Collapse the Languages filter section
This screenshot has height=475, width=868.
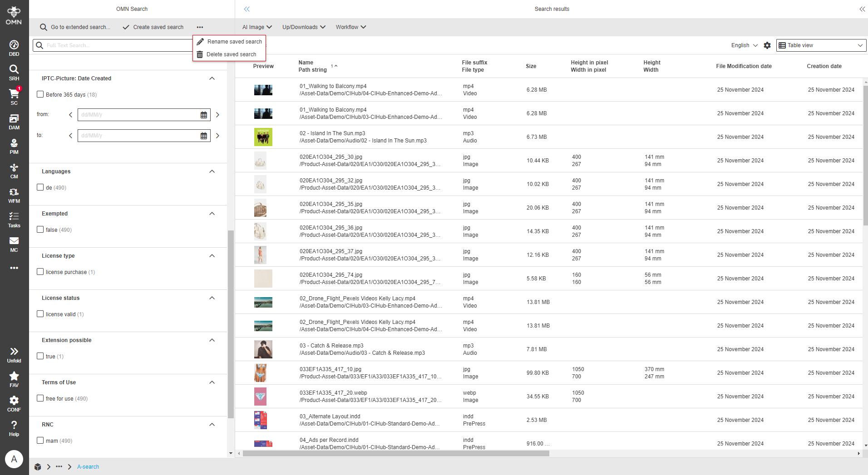pyautogui.click(x=212, y=171)
